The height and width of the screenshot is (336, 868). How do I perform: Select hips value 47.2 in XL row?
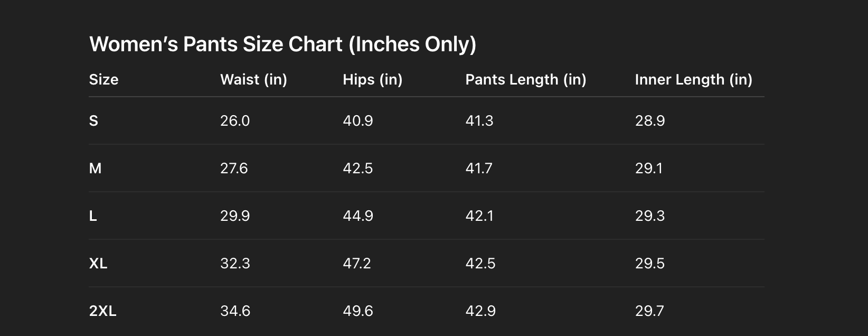pos(356,264)
